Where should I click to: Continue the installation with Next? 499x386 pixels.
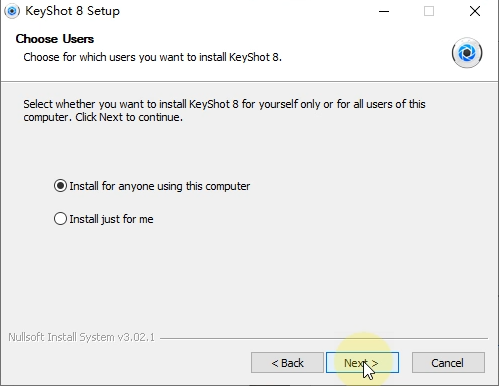coord(362,363)
